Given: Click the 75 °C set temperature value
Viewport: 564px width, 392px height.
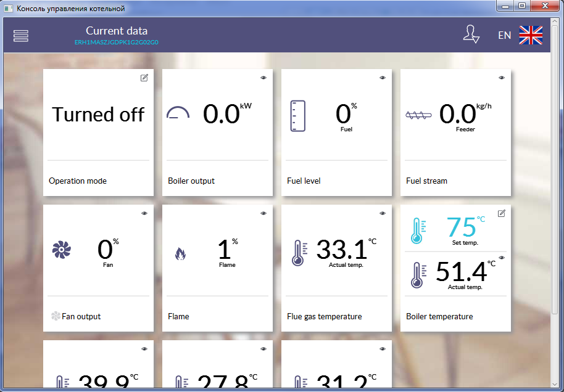Looking at the screenshot, I should pos(465,227).
